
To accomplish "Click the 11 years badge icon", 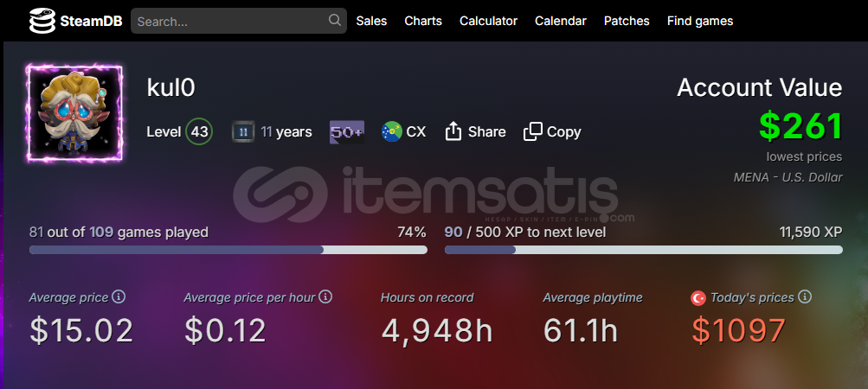I will pyautogui.click(x=243, y=132).
